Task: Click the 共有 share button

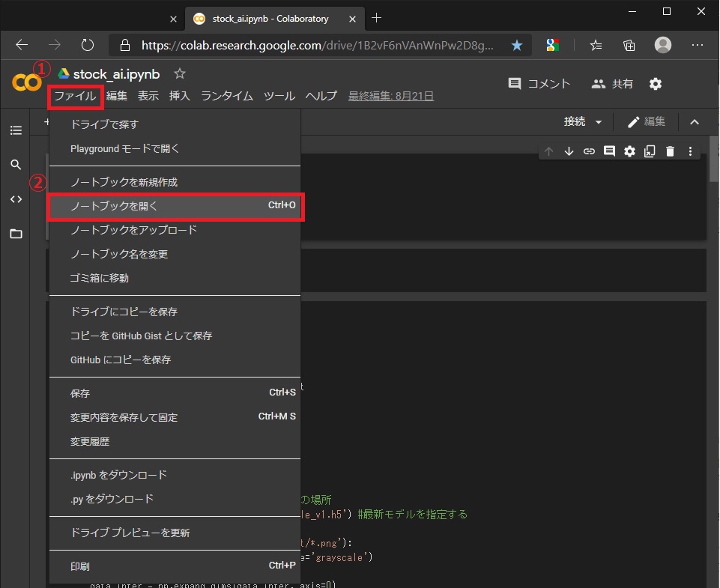Action: click(612, 84)
